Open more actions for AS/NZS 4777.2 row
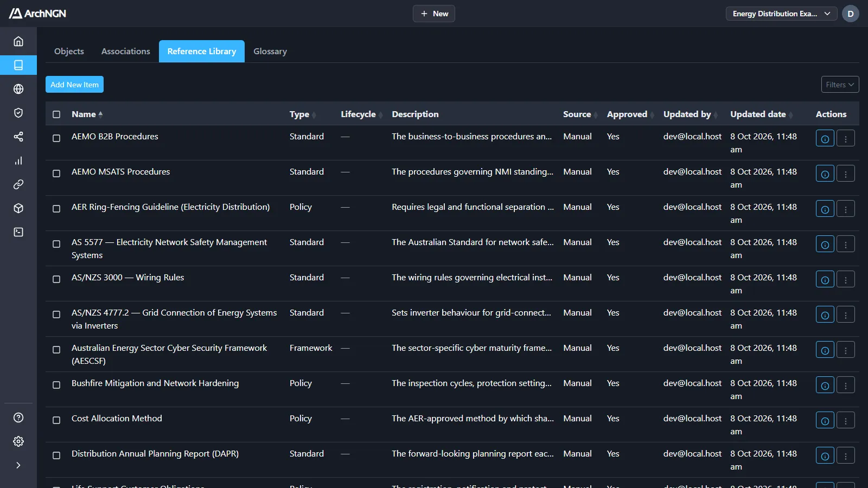This screenshot has height=488, width=868. (846, 314)
